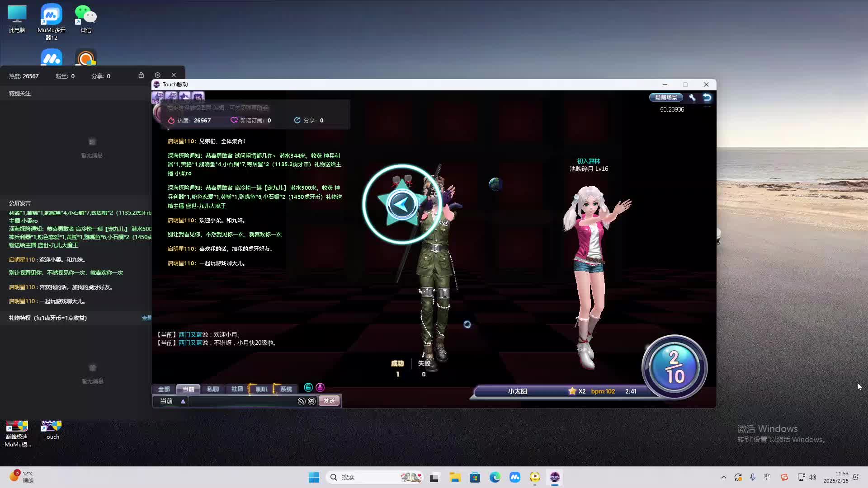Switch to the 系统 chat tab
This screenshot has width=868, height=488.
coord(286,389)
